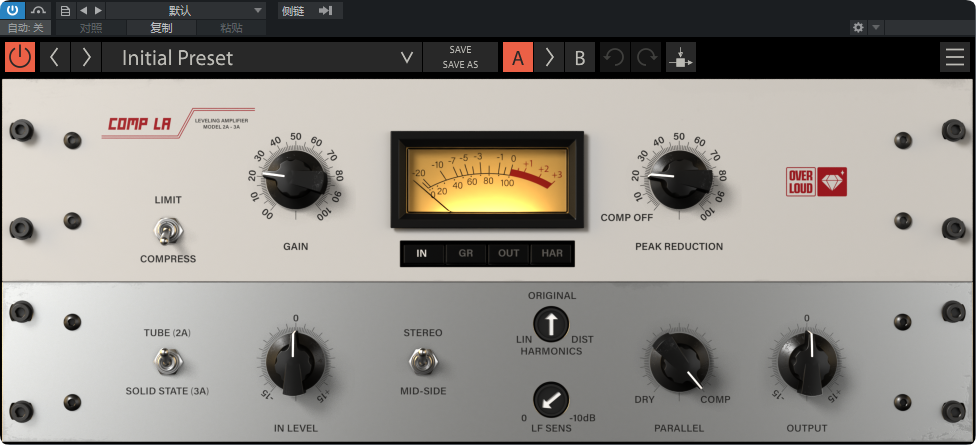Viewport: 976px width, 445px height.
Task: Expand the arrow beside settings gear
Action: click(876, 27)
